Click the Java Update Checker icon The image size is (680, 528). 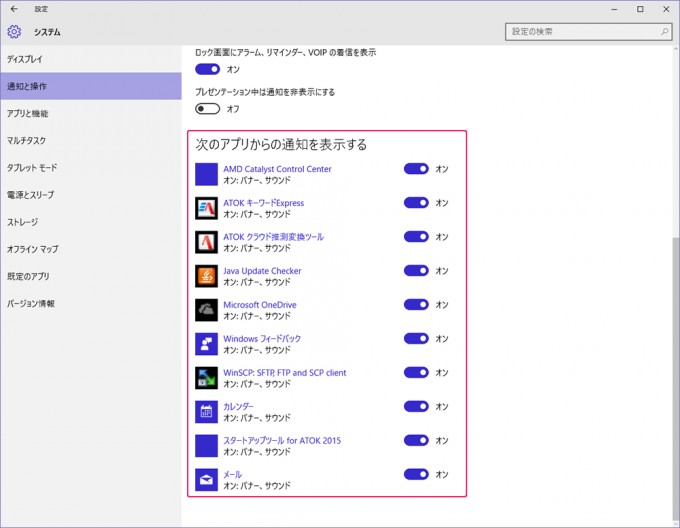click(206, 276)
